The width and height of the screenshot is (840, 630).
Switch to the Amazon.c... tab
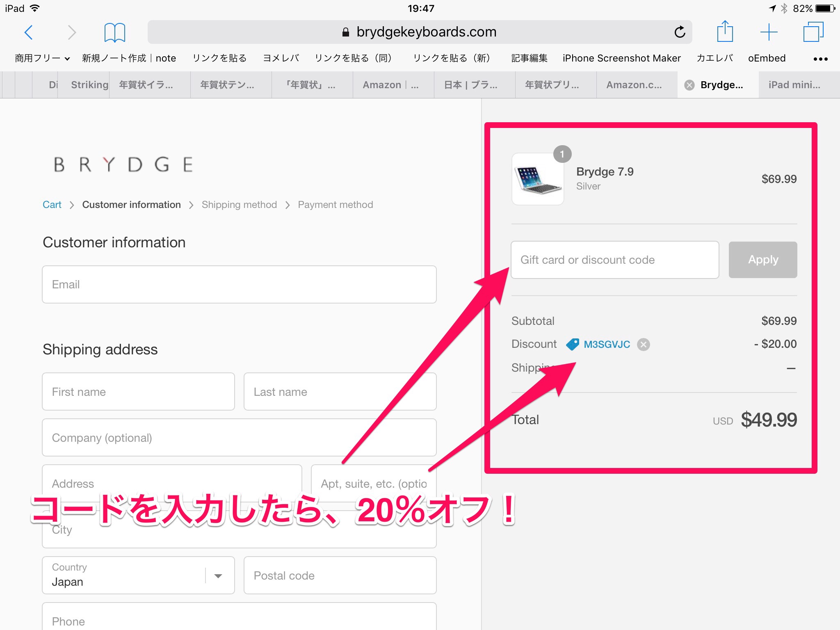[634, 85]
